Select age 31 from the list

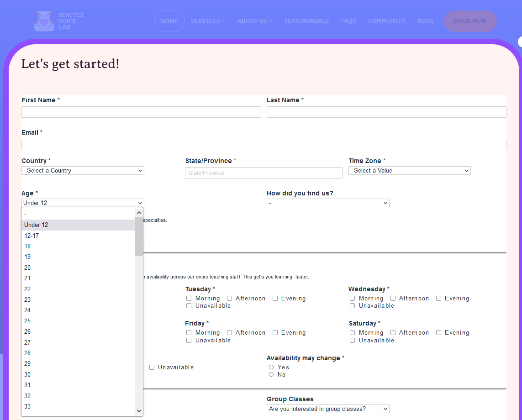pyautogui.click(x=78, y=385)
